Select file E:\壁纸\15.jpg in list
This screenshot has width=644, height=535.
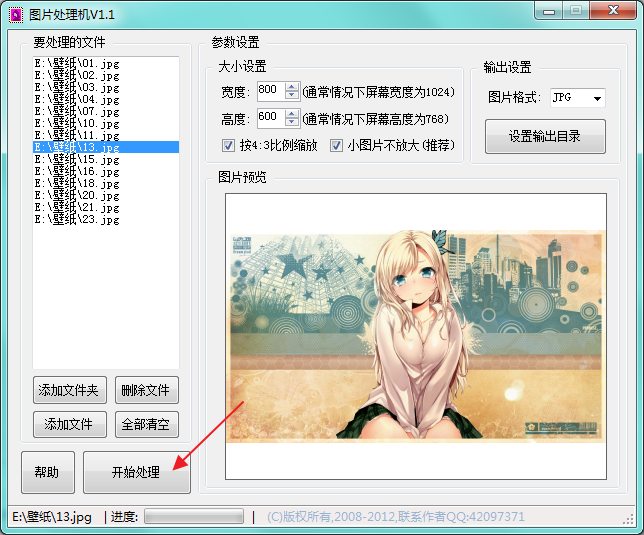106,159
